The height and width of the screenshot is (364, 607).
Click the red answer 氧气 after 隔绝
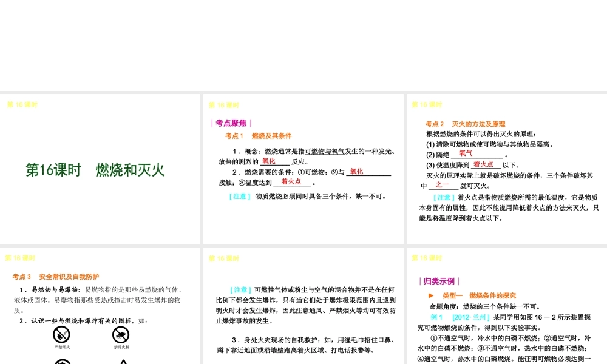coord(466,153)
